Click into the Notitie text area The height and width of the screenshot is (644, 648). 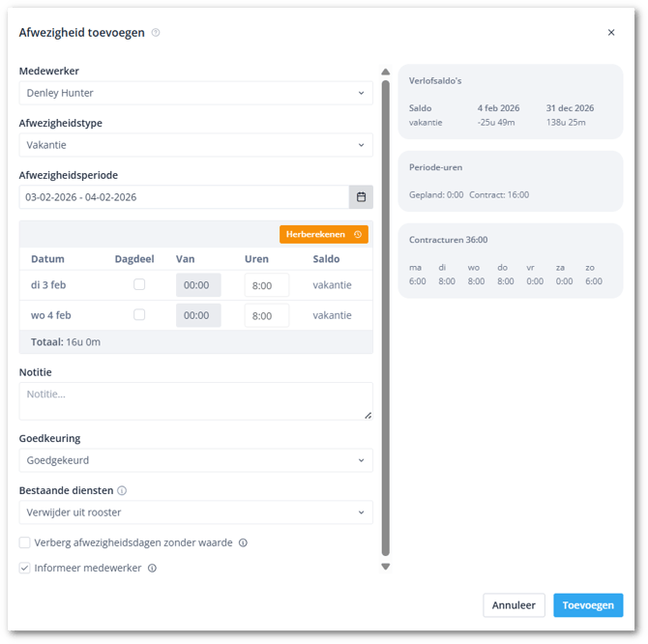tap(195, 400)
